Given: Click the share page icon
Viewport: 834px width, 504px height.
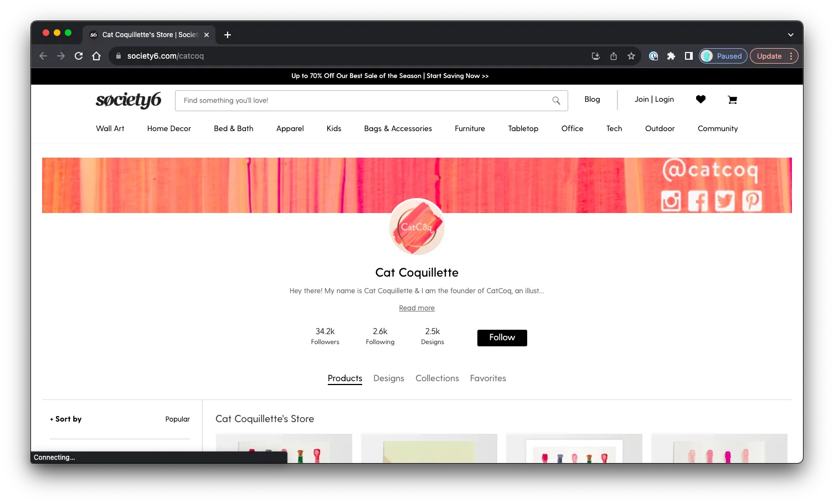Looking at the screenshot, I should [x=614, y=56].
